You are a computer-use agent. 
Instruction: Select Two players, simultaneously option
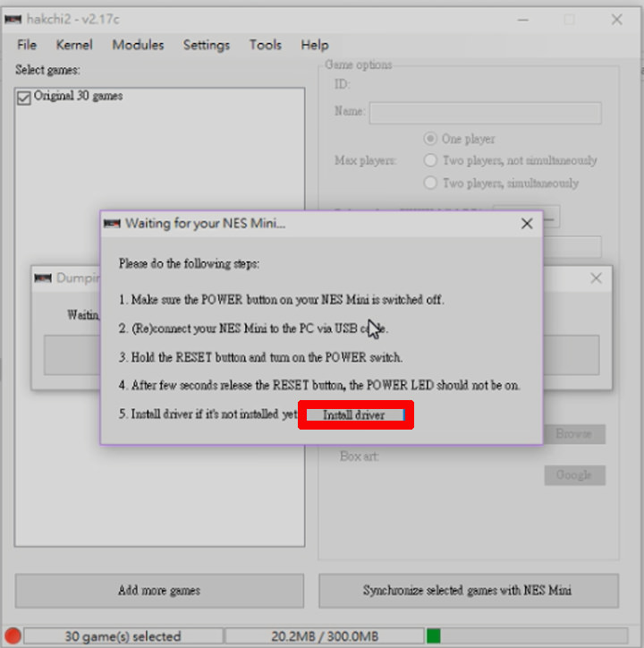point(430,183)
